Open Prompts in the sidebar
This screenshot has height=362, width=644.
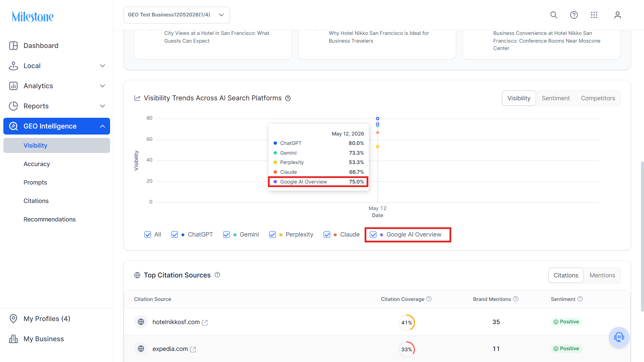point(35,183)
